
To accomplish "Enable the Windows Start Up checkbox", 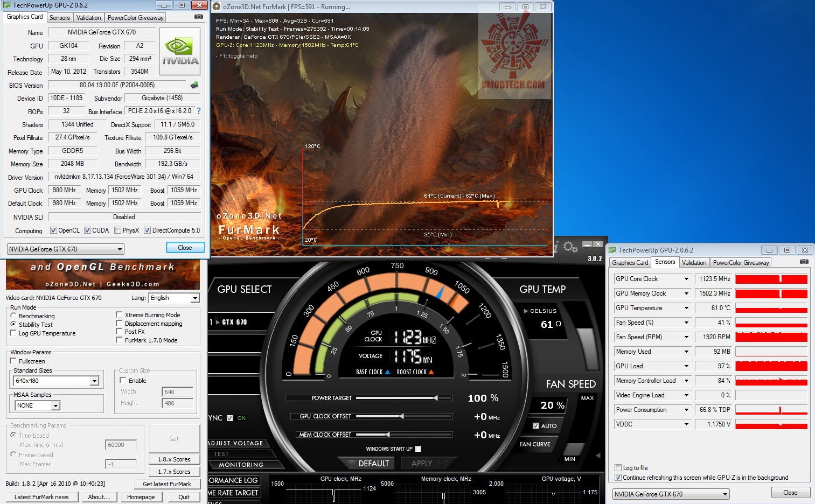I will click(x=419, y=449).
